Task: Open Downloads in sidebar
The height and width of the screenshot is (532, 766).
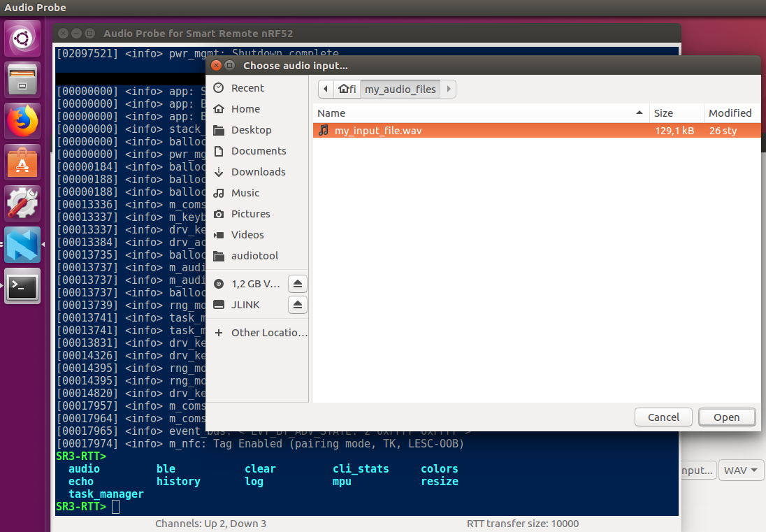Action: click(257, 172)
